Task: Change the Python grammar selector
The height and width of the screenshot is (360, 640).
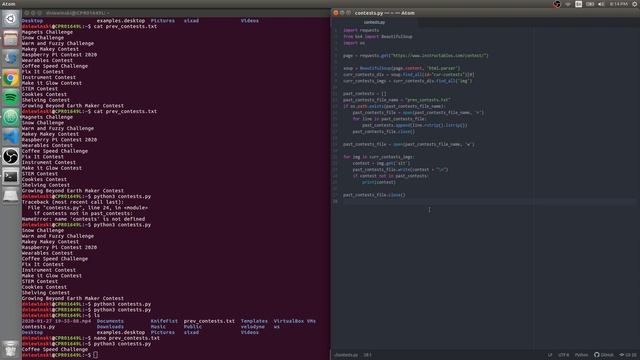Action: (x=581, y=355)
